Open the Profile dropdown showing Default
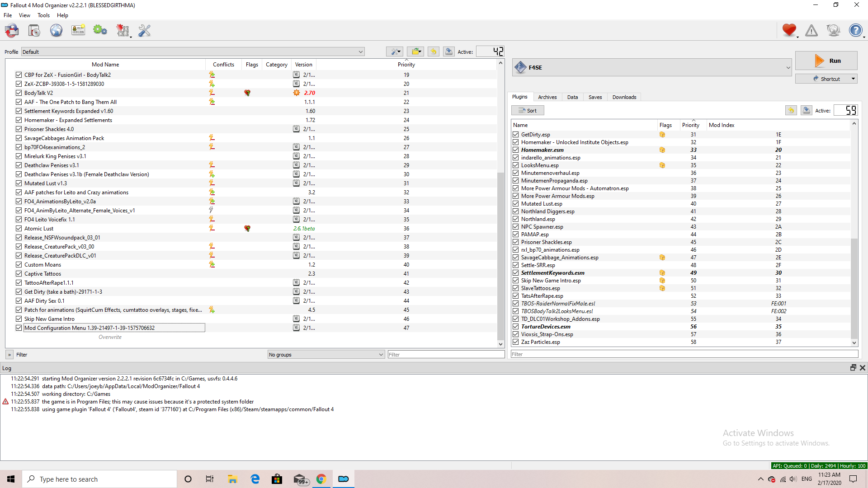868x488 pixels. 193,52
